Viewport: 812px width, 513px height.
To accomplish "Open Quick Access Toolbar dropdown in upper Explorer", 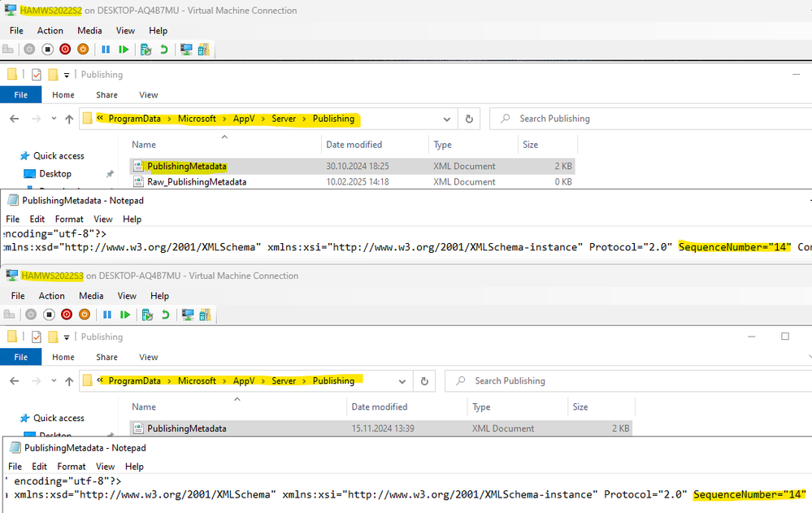I will pyautogui.click(x=67, y=75).
